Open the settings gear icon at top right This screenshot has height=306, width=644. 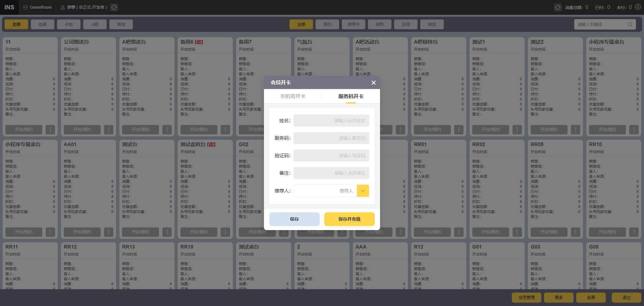click(638, 7)
